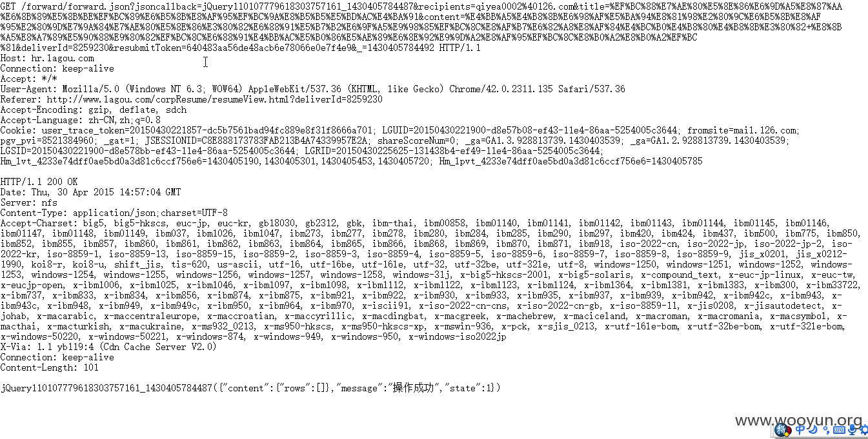Click the IME logo globe icon
Viewport: 868px width, 439px height.
pyautogui.click(x=783, y=430)
